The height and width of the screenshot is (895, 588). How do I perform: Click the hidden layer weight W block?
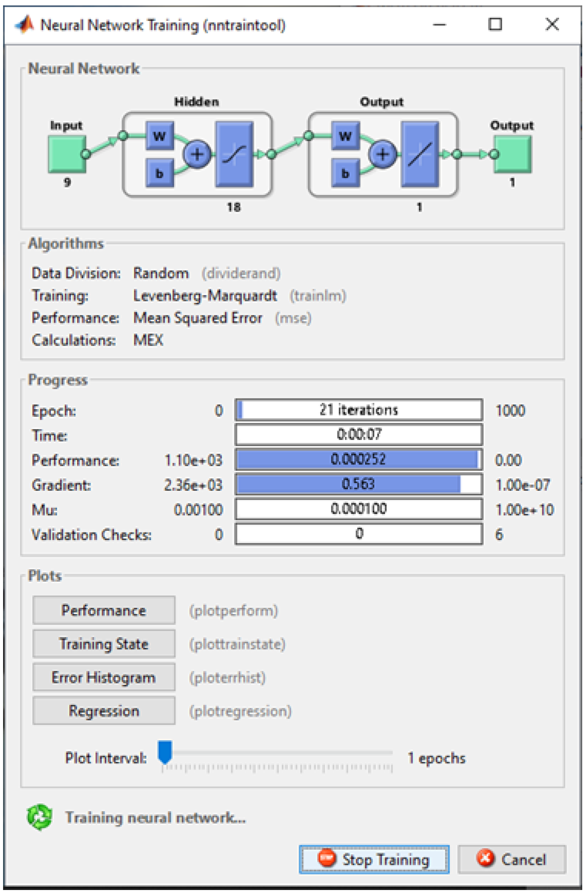pyautogui.click(x=159, y=136)
